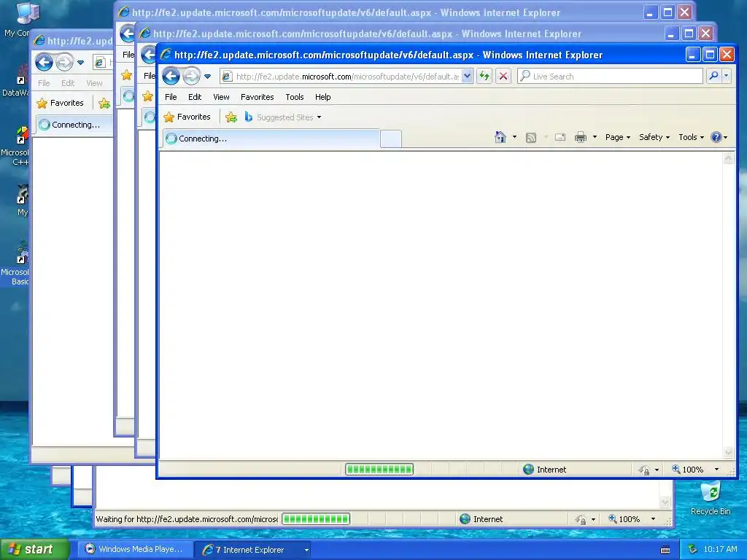Open the File menu in front window
Image resolution: width=747 pixels, height=560 pixels.
171,97
